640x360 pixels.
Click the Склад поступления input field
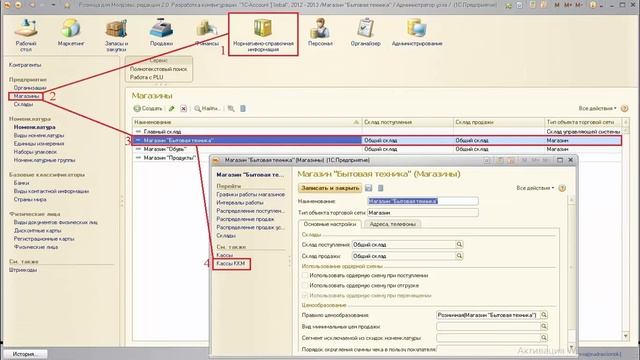coord(404,244)
